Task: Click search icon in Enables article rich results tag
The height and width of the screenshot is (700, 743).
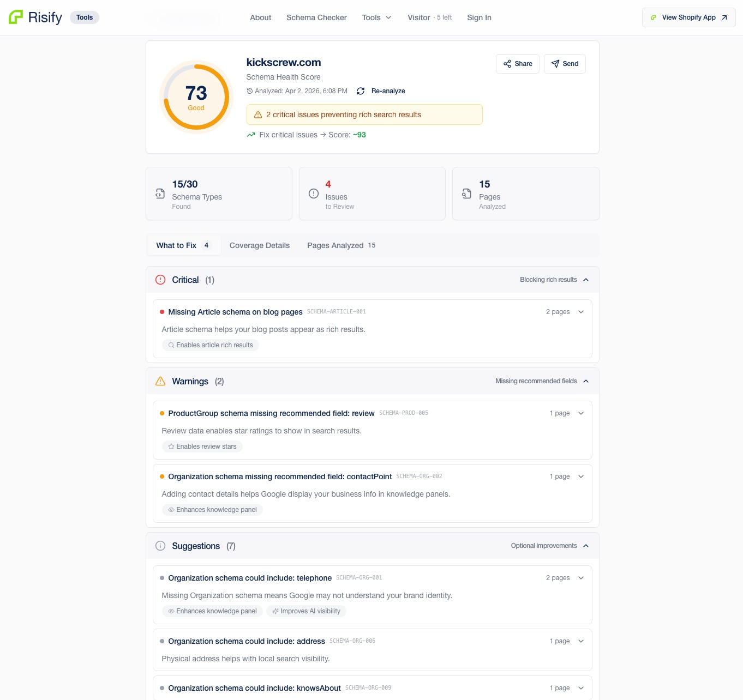Action: pyautogui.click(x=171, y=345)
